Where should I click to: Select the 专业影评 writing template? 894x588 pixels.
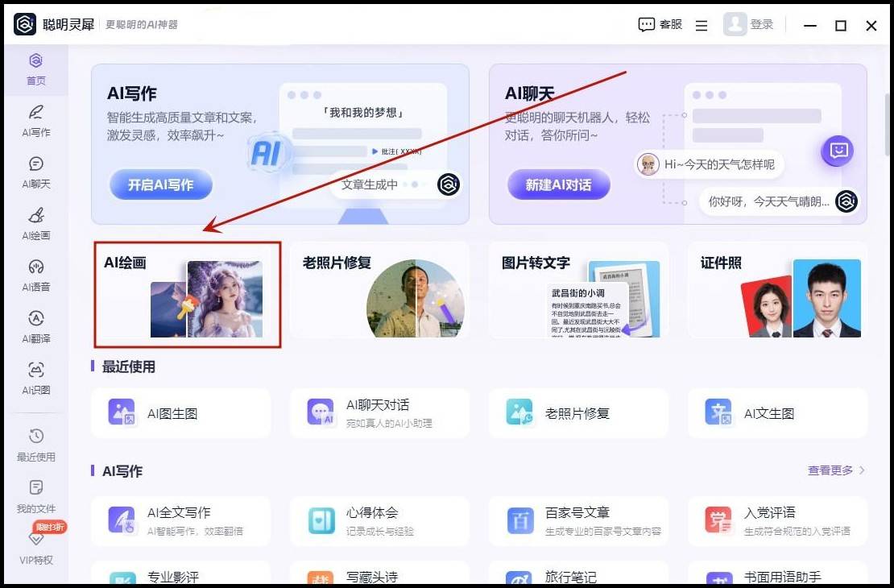180,574
